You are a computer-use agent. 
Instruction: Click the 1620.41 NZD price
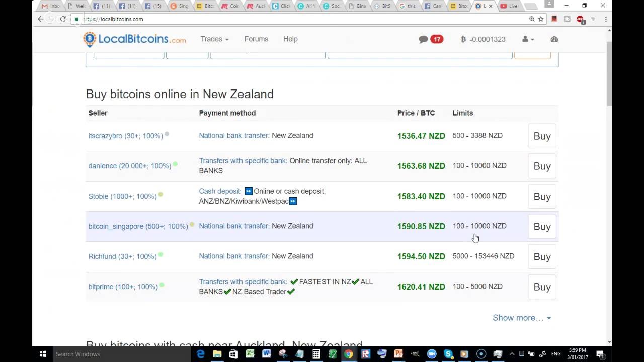click(x=421, y=287)
